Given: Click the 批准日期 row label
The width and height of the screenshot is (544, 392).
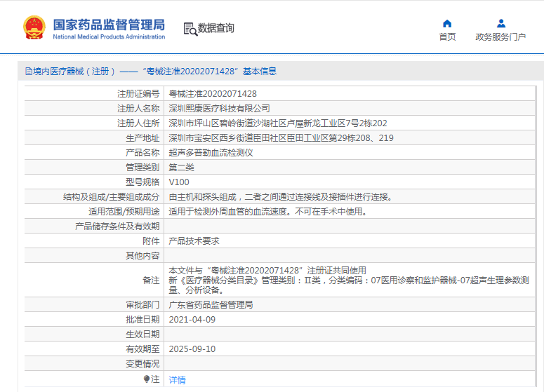Looking at the screenshot, I should pos(142,320).
